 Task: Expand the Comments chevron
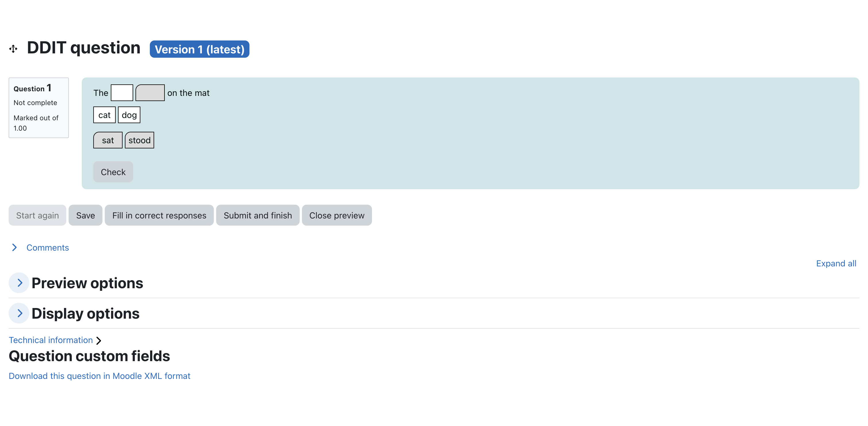[14, 248]
